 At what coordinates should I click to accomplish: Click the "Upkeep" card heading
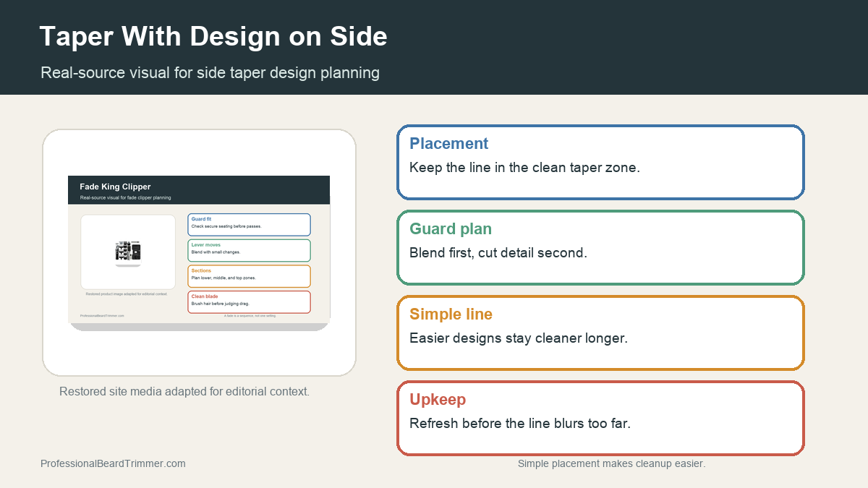pos(438,399)
